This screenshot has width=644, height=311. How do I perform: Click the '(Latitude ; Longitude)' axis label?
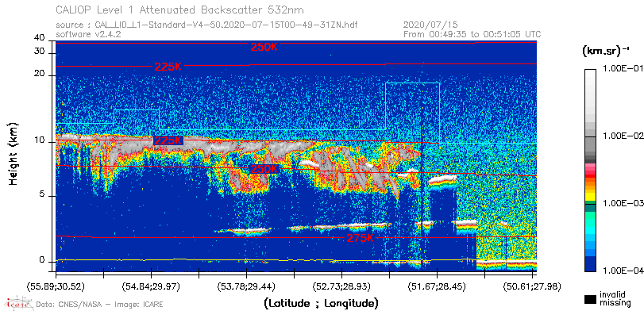click(x=321, y=304)
